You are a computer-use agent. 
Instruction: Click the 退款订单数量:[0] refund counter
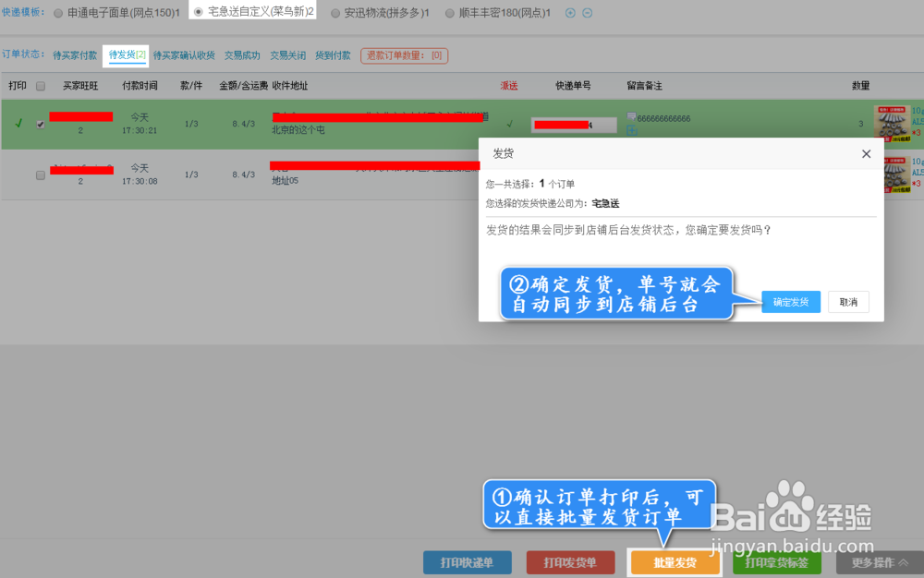[404, 55]
